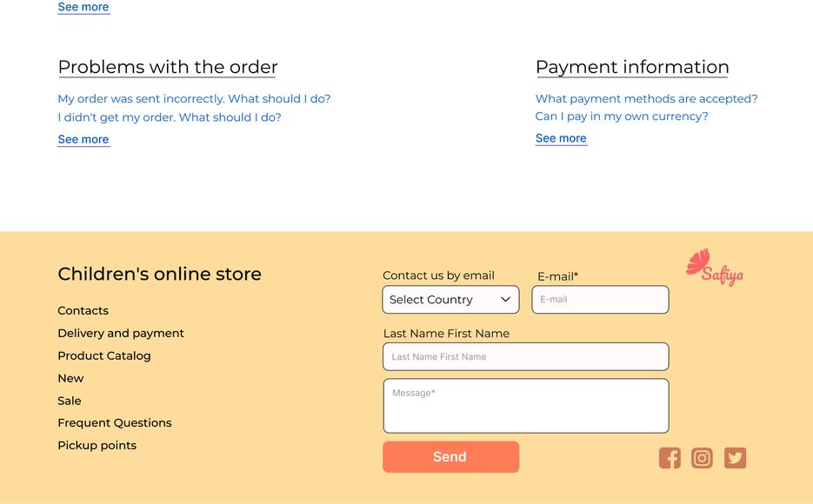This screenshot has width=813, height=504.
Task: Open Frequent Questions in the footer
Action: [115, 422]
